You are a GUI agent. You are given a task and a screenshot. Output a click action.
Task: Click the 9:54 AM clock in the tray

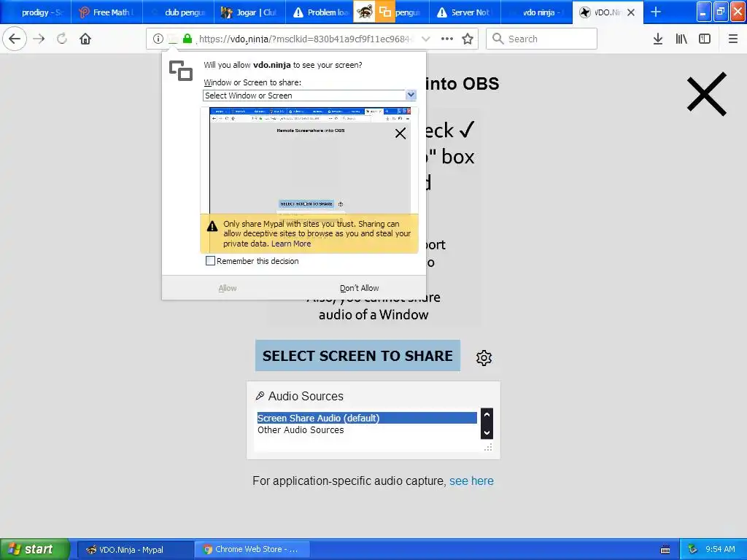(x=720, y=549)
